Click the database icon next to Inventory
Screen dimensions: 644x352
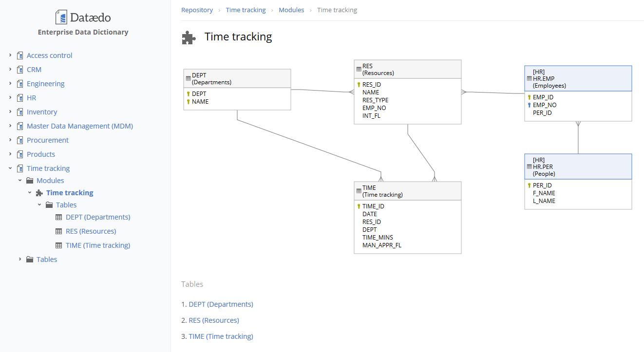(20, 112)
